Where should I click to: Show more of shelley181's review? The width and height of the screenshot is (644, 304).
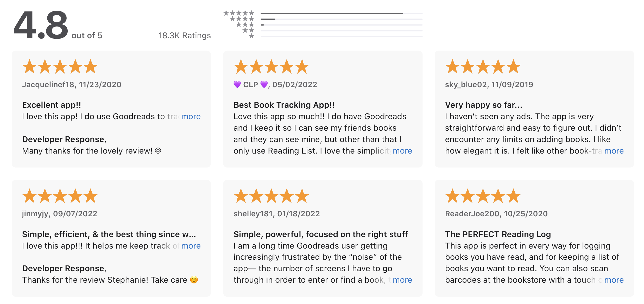coord(402,280)
